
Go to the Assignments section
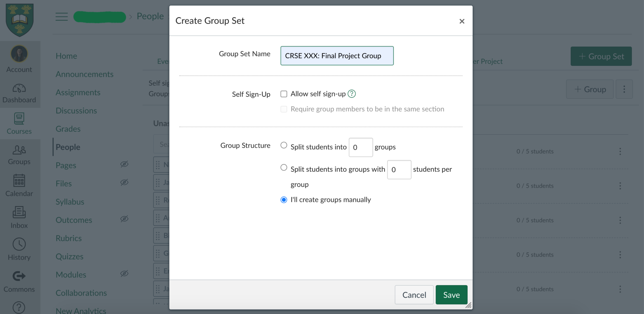[x=78, y=92]
